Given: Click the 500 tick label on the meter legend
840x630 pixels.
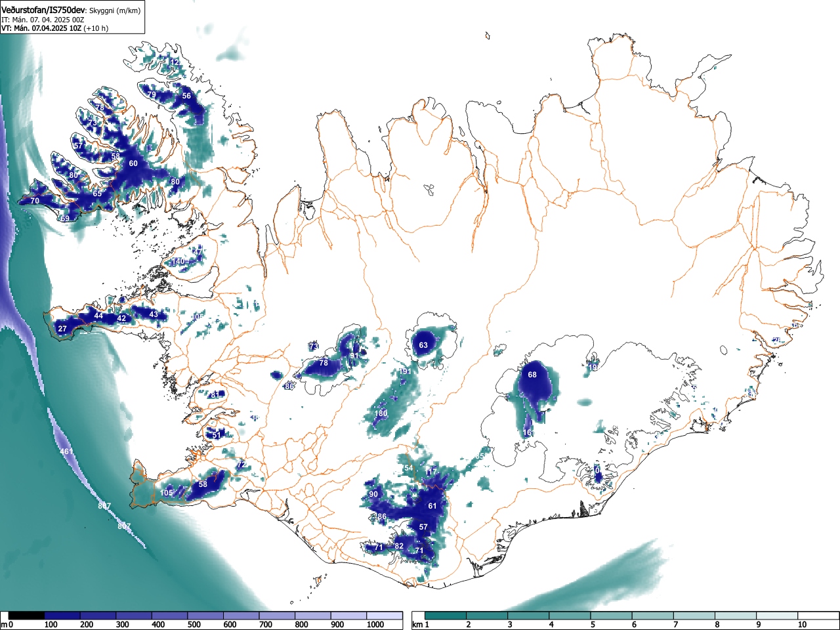Looking at the screenshot, I should (194, 625).
